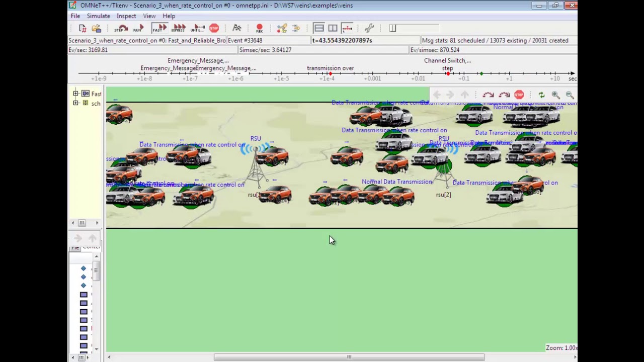Click the green timeline event dot
Screen dimensions: 644x362
pyautogui.click(x=481, y=74)
